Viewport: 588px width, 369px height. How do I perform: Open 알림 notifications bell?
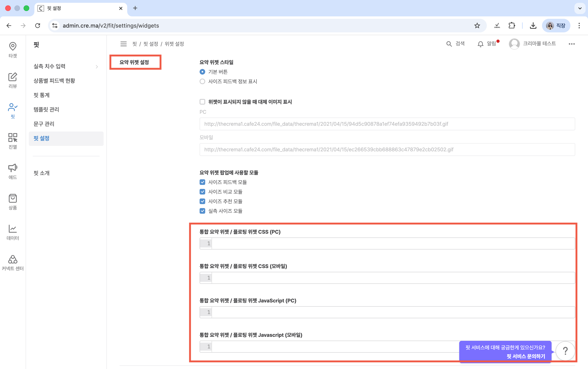coord(480,44)
